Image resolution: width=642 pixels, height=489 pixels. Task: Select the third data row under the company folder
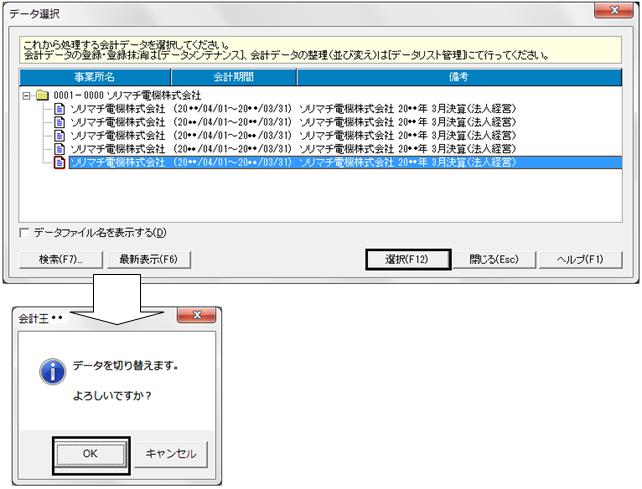click(x=293, y=136)
